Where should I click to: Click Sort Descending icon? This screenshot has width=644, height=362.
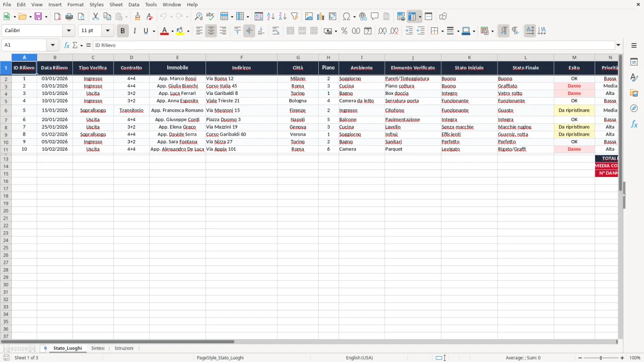tap(283, 17)
